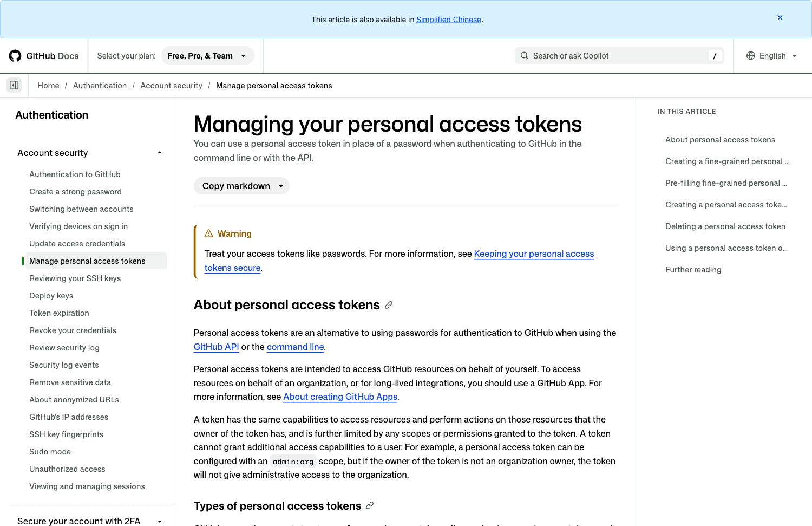This screenshot has height=526, width=812.
Task: Open the Free, Pro, & Team plan dropdown
Action: point(207,56)
